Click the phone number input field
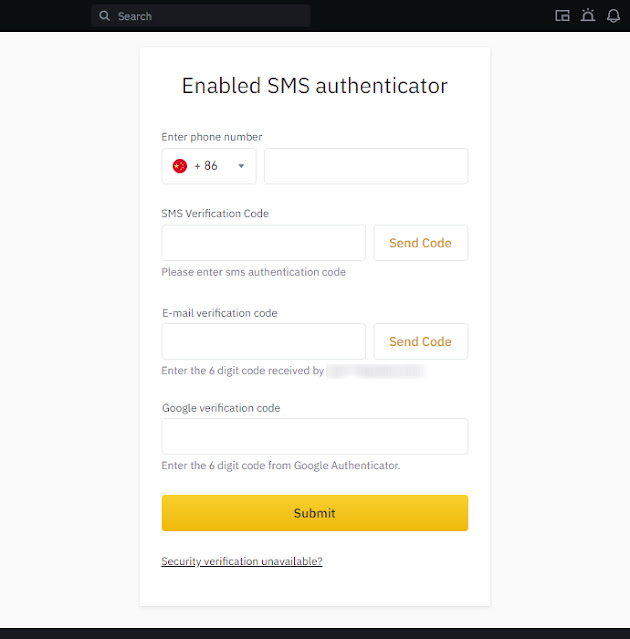The height and width of the screenshot is (639, 630). pos(366,166)
